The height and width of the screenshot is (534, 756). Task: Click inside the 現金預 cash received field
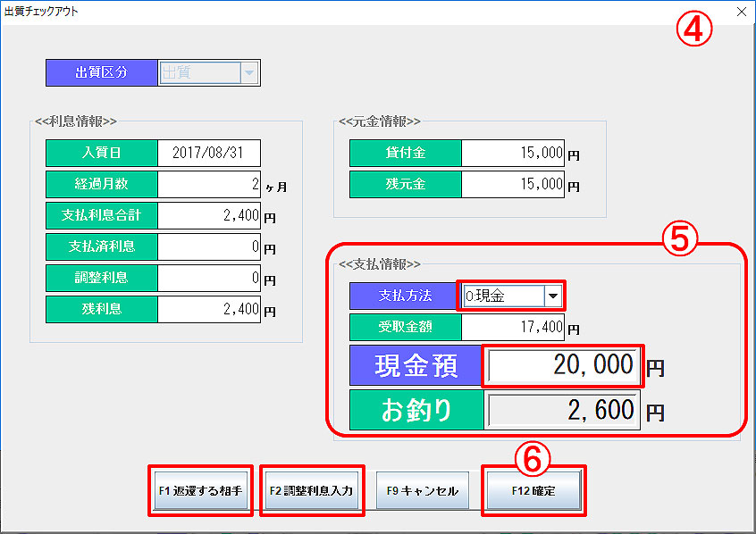click(x=562, y=365)
